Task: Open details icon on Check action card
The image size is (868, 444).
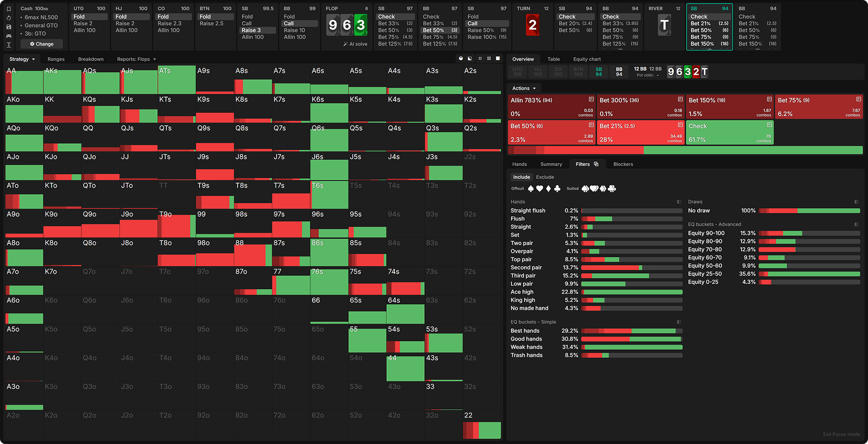Action: pos(769,125)
